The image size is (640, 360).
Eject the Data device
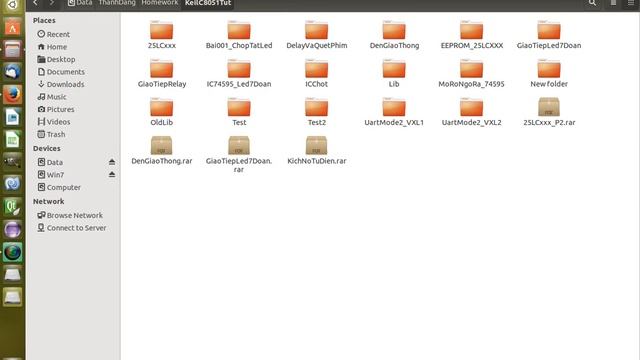pyautogui.click(x=112, y=162)
